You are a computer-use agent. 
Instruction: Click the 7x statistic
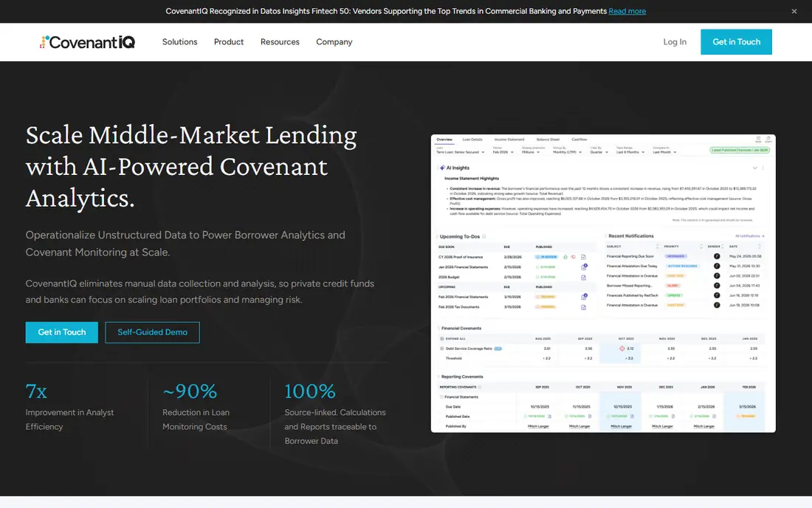point(36,391)
